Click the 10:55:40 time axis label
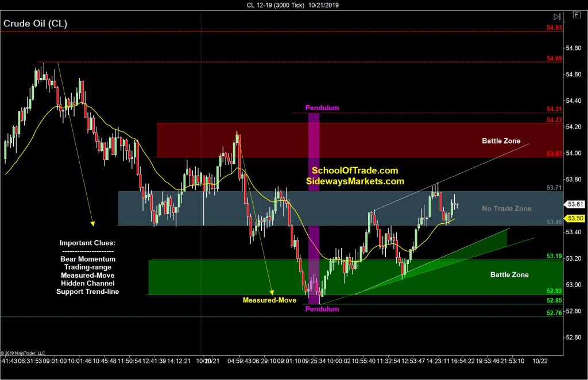 (363, 361)
